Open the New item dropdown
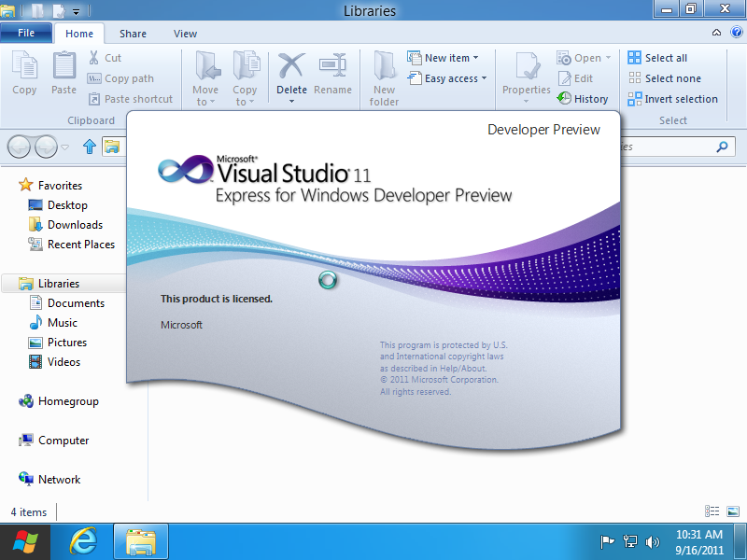 click(x=443, y=58)
